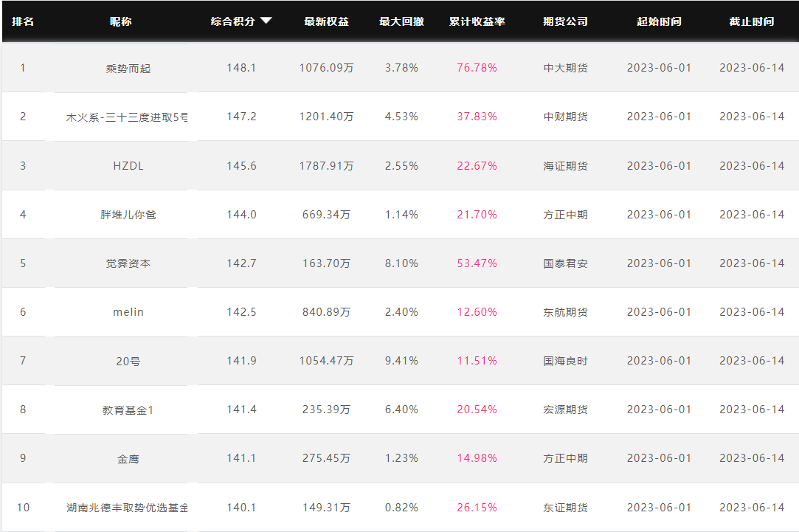Click the 综合积分 header label
Viewport: 799px width, 532px height.
[x=233, y=21]
